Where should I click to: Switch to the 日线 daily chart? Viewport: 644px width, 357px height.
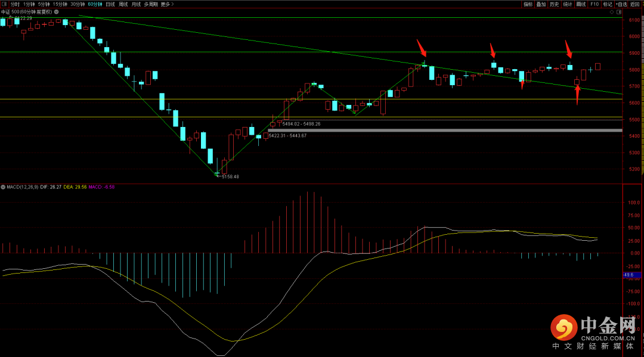pos(110,4)
